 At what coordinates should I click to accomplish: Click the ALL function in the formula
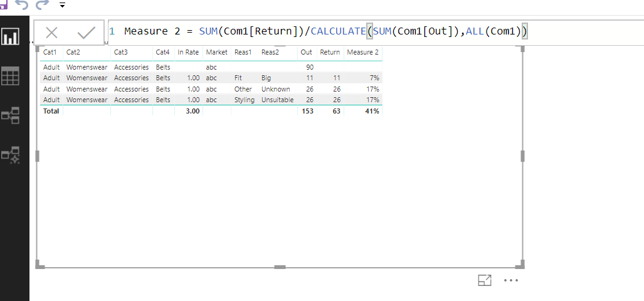pyautogui.click(x=475, y=31)
